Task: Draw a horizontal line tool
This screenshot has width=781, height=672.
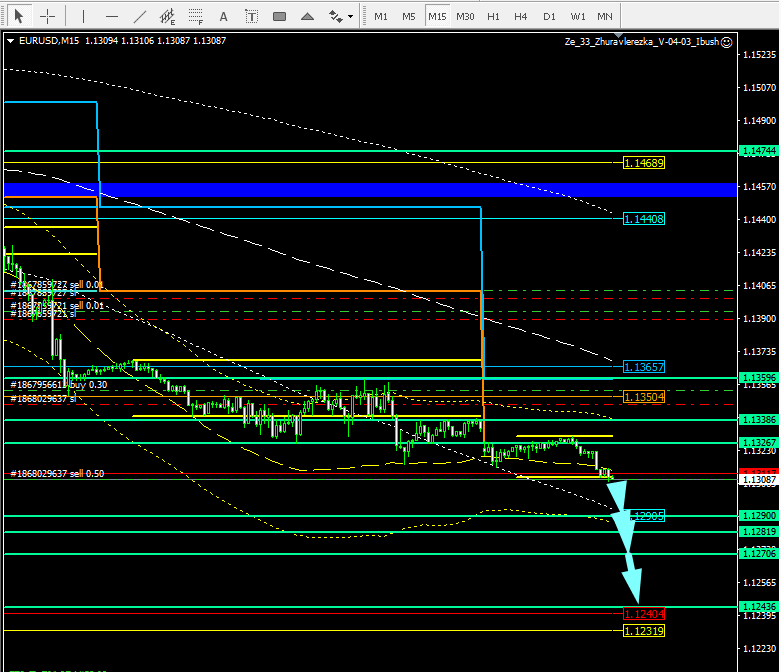Action: pos(112,16)
